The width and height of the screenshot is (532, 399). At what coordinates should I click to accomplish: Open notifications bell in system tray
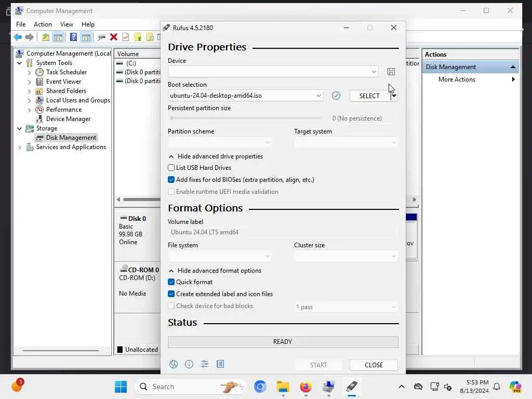pos(496,387)
